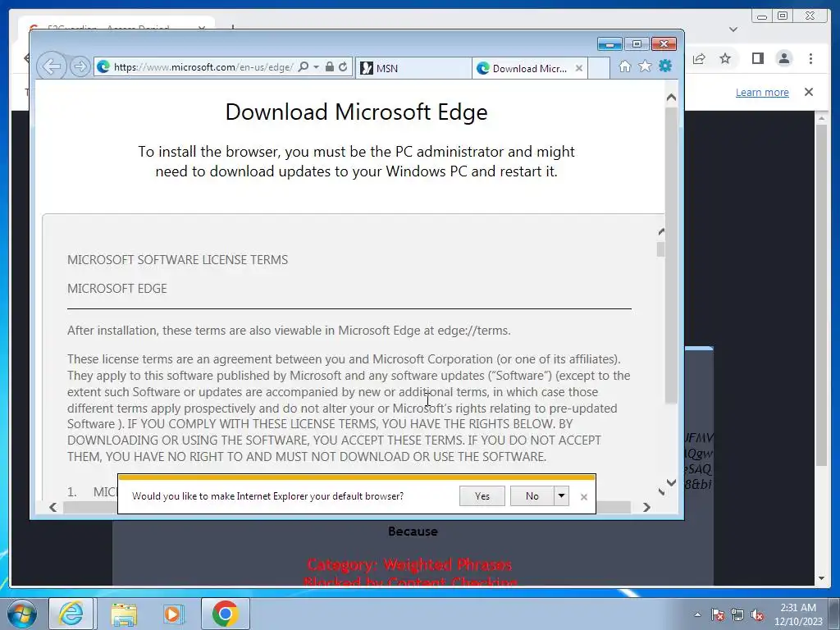Click Chrome page vertical scrollbar thumb

(x=822, y=294)
